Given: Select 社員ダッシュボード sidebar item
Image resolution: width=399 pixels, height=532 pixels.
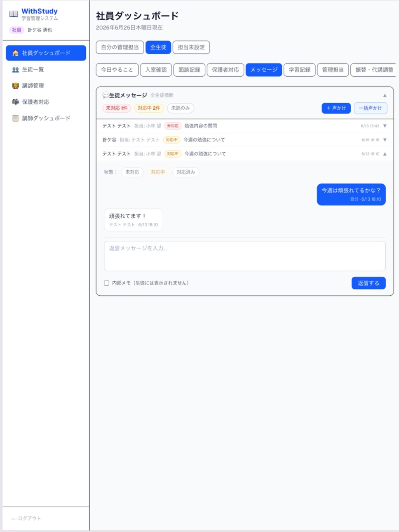Looking at the screenshot, I should [x=46, y=53].
